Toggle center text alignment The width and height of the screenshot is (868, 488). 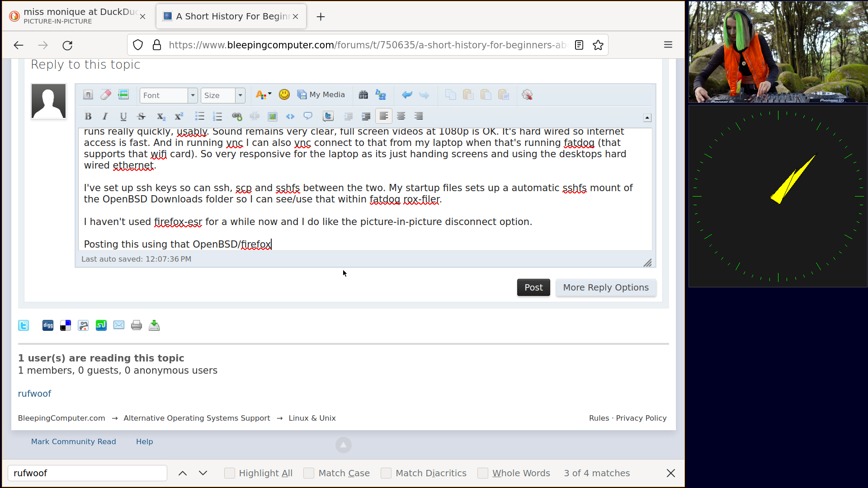pos(401,116)
